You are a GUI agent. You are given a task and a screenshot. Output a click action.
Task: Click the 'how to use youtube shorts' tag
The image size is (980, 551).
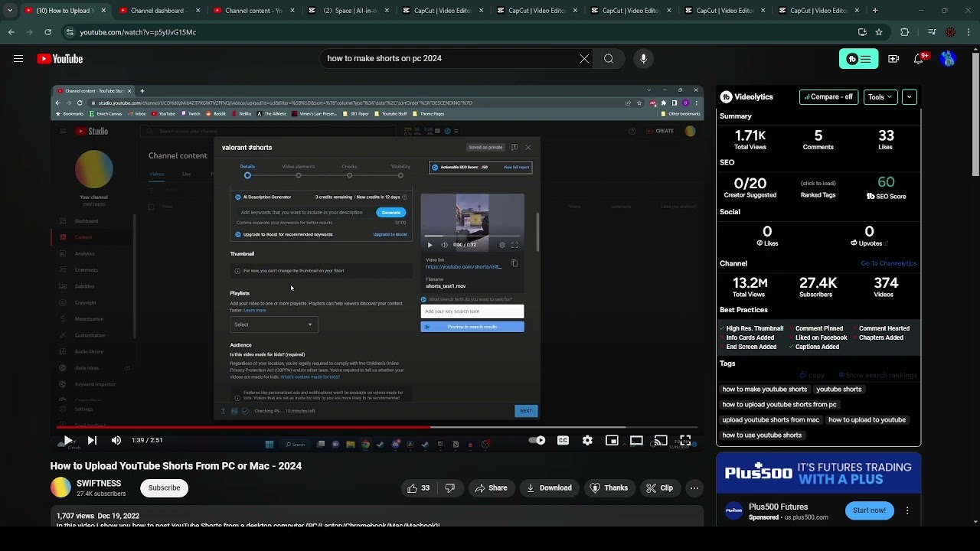762,435
